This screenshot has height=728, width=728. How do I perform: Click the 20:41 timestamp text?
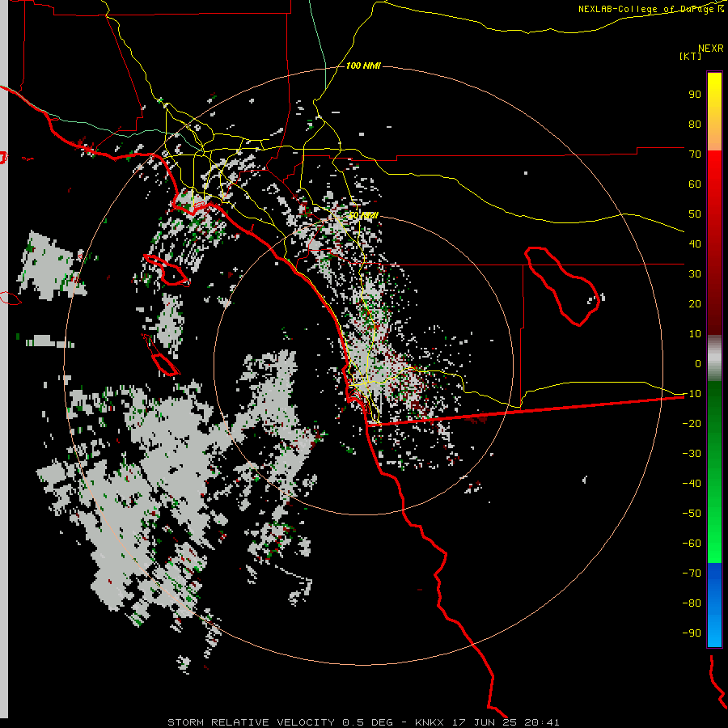[542, 722]
